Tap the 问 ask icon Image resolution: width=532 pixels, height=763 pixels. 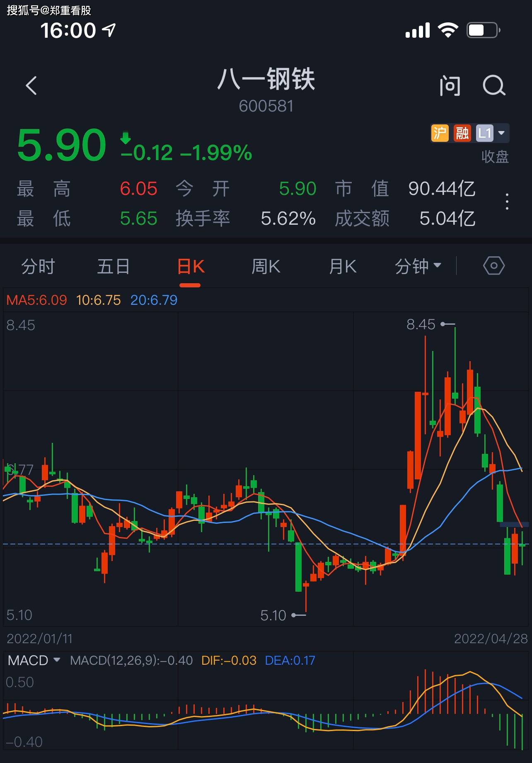tap(450, 86)
